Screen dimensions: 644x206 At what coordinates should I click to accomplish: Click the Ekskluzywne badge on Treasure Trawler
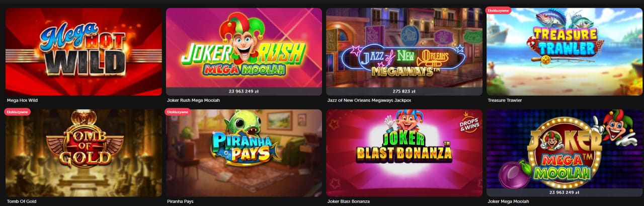coord(498,10)
